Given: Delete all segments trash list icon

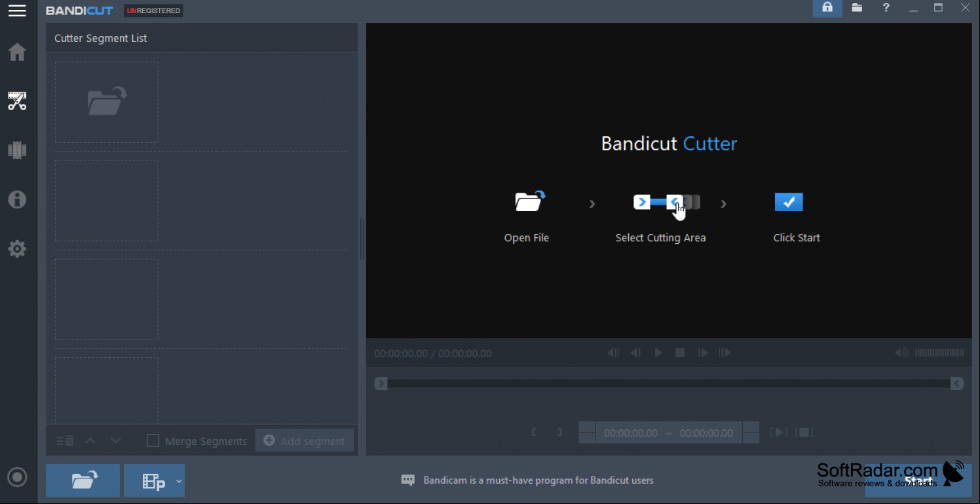Looking at the screenshot, I should pos(64,441).
